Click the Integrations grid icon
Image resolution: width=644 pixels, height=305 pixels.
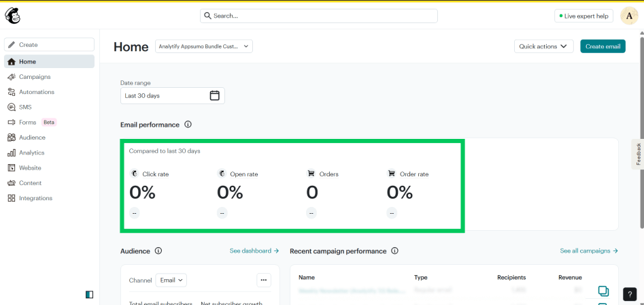[12, 198]
